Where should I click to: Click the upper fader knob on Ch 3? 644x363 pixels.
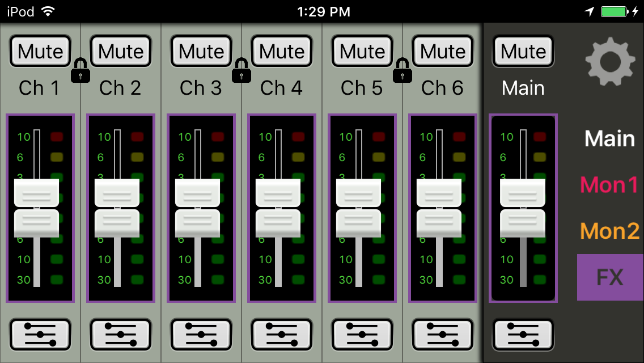click(197, 193)
